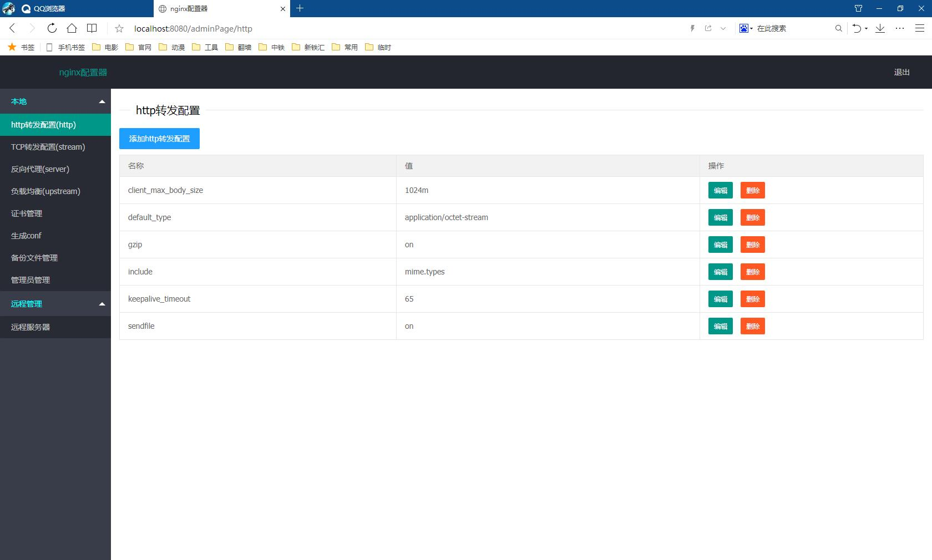Click the browser forward arrow
The image size is (932, 560).
tap(32, 28)
